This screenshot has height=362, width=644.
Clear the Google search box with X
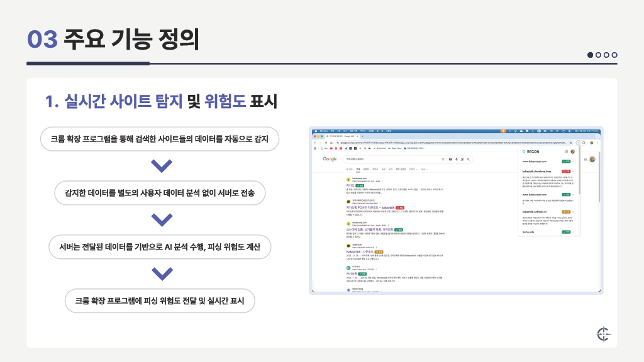(x=442, y=159)
